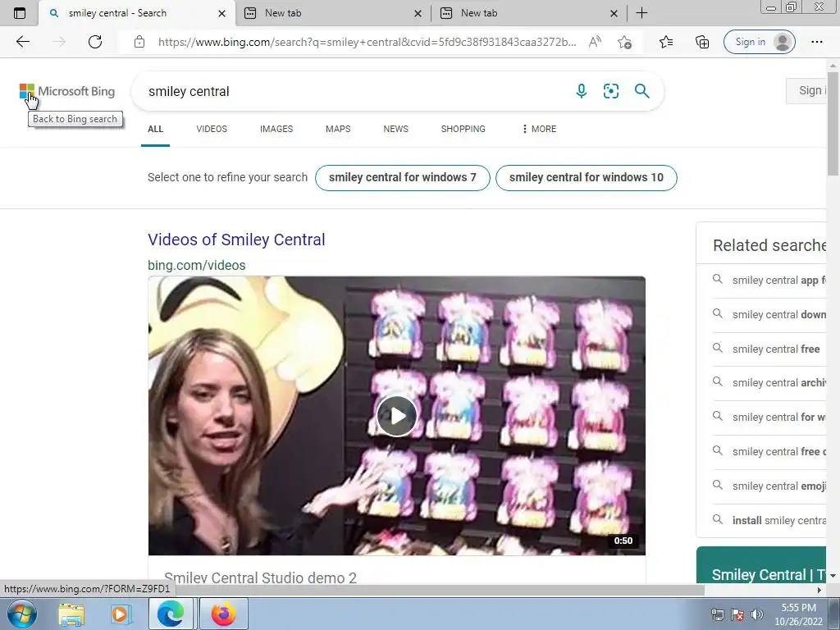Click the browser Back arrow

(x=23, y=42)
